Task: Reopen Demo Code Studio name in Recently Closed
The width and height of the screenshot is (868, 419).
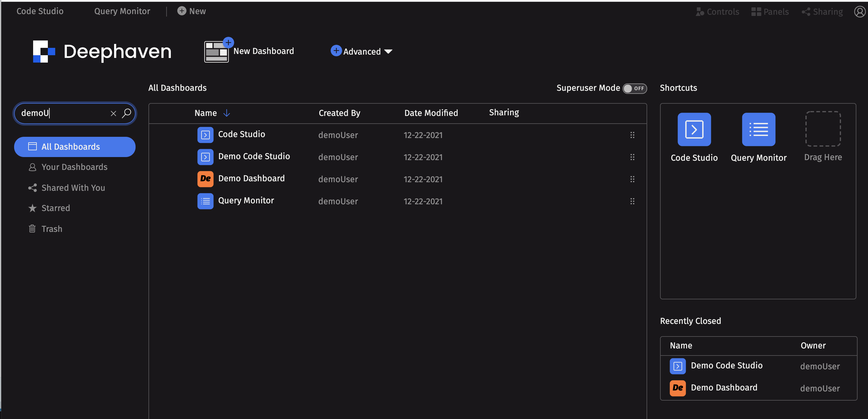Action: pyautogui.click(x=727, y=365)
